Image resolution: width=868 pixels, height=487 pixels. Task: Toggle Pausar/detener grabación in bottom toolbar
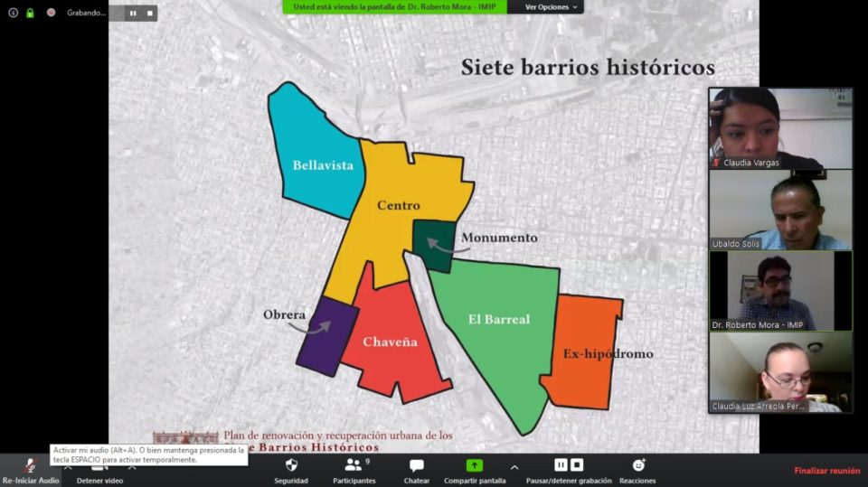569,465
